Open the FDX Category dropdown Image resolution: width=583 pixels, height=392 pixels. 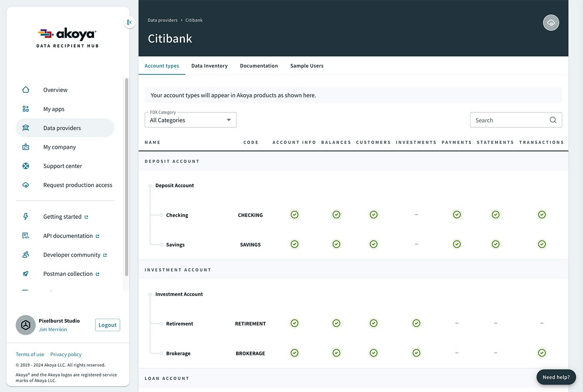coord(191,120)
